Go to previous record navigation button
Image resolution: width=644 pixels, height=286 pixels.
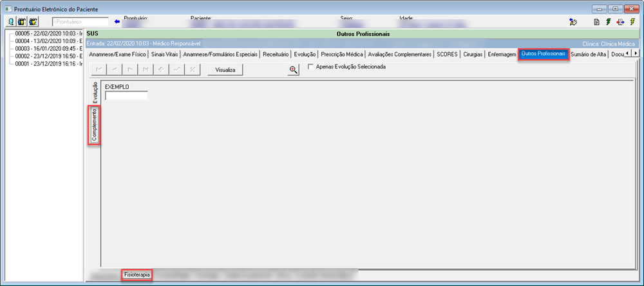[114, 70]
